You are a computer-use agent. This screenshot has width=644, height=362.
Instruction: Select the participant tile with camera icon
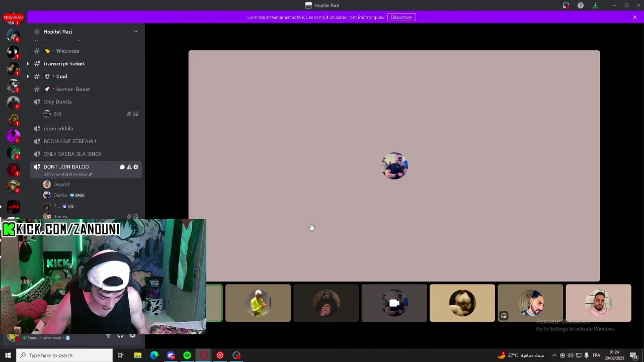[394, 303]
